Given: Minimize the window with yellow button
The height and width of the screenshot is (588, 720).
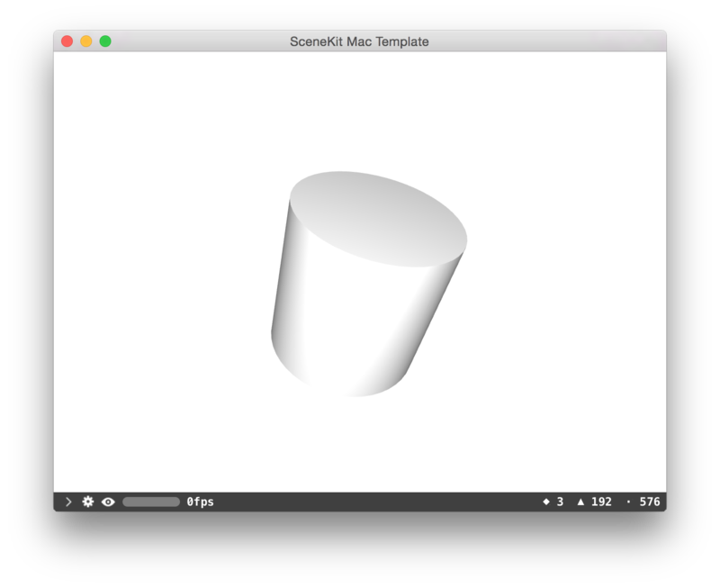Looking at the screenshot, I should pos(86,41).
